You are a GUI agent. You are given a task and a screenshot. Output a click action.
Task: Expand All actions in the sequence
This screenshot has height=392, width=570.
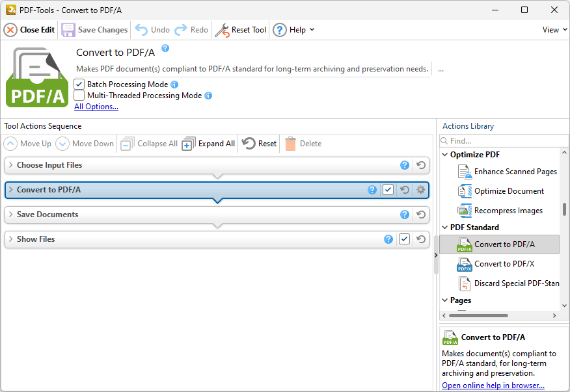click(208, 144)
